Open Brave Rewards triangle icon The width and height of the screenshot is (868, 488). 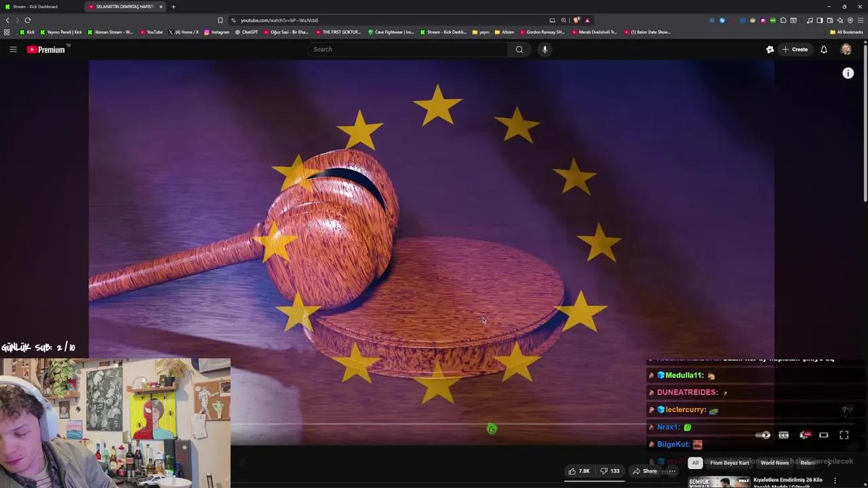(587, 20)
